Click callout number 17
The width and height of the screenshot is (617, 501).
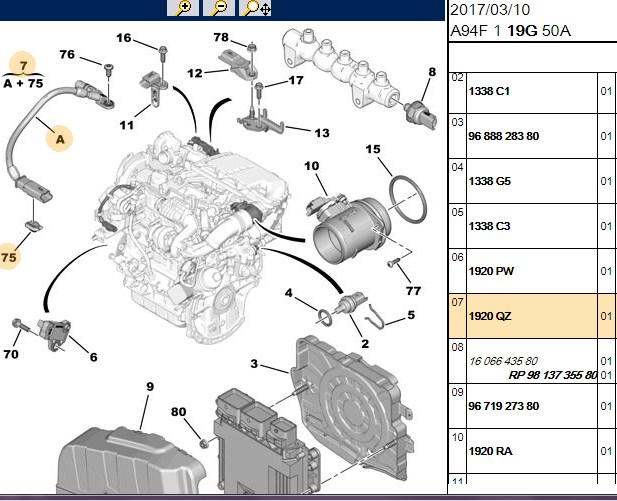(x=296, y=80)
